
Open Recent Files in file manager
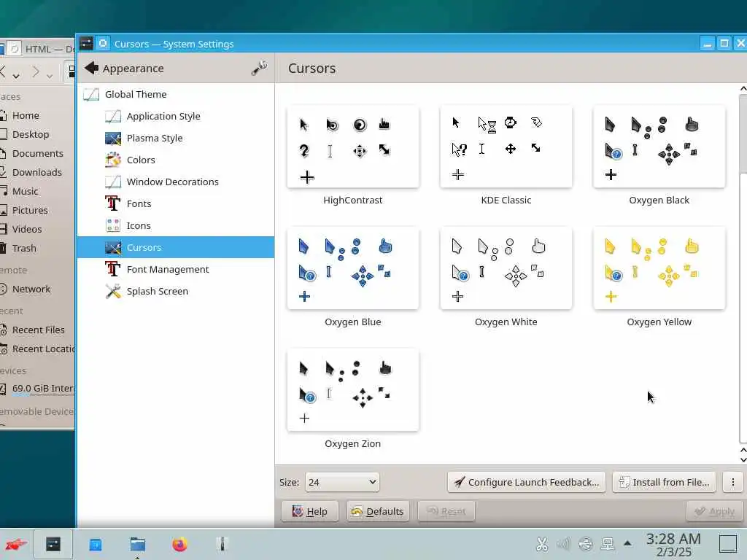point(38,330)
